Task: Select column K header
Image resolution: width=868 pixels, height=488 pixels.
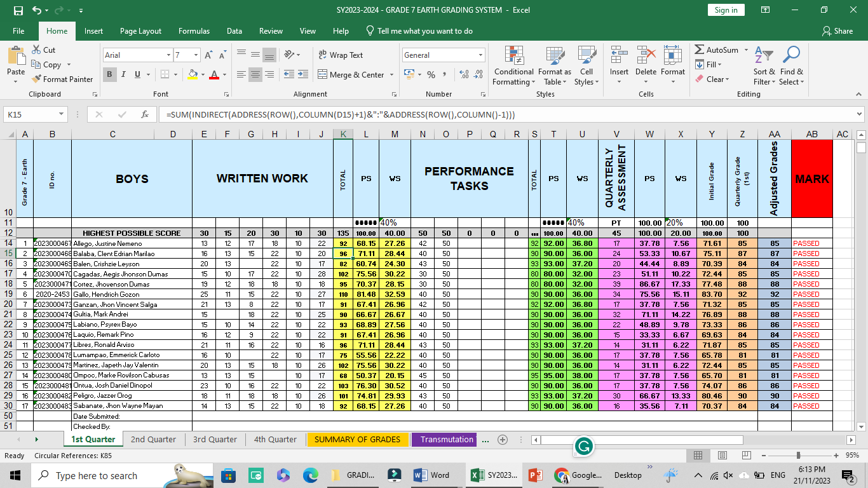Action: tap(343, 134)
